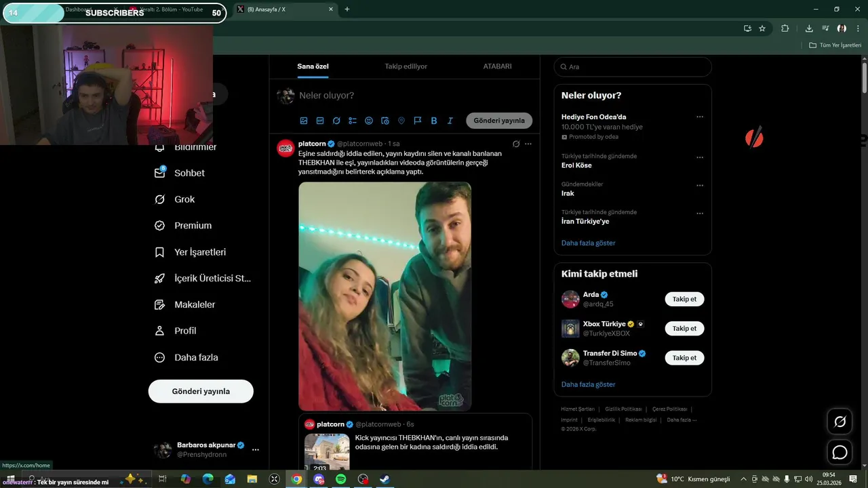Open Premium from the sidebar
The image size is (868, 488).
184,226
